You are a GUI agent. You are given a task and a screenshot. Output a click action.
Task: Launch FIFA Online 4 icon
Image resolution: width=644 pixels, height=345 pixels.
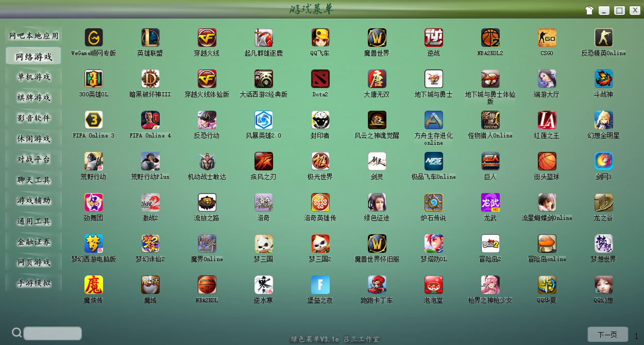(150, 120)
